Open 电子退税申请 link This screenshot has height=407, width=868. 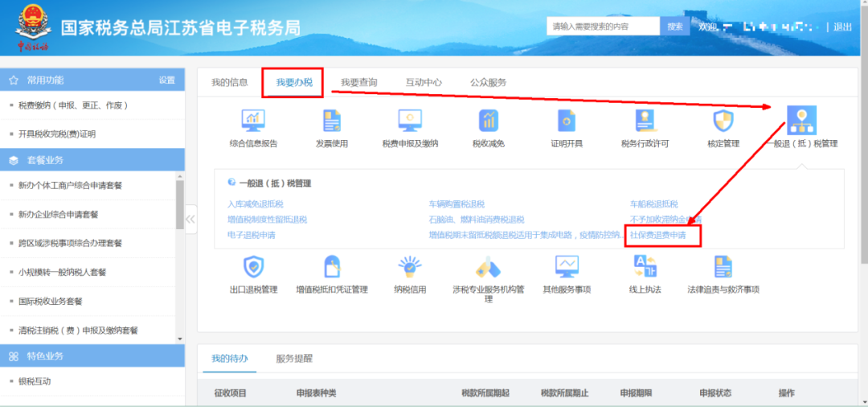pos(252,236)
